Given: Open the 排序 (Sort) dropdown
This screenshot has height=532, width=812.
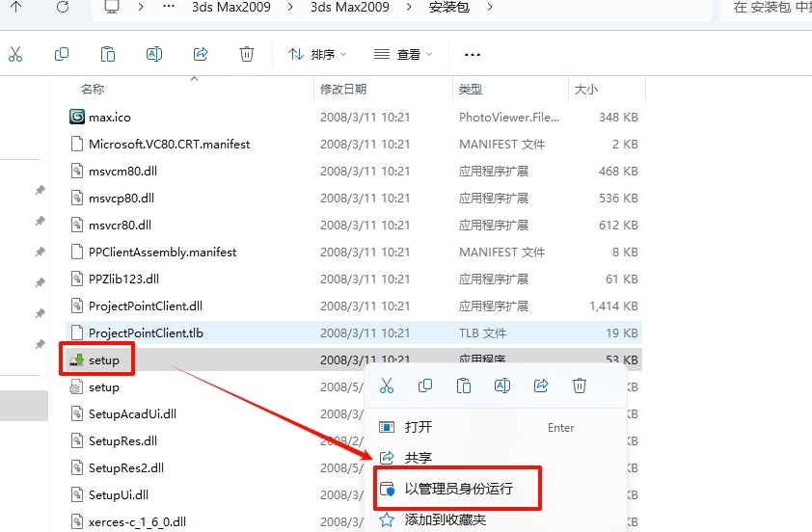Looking at the screenshot, I should 317,55.
